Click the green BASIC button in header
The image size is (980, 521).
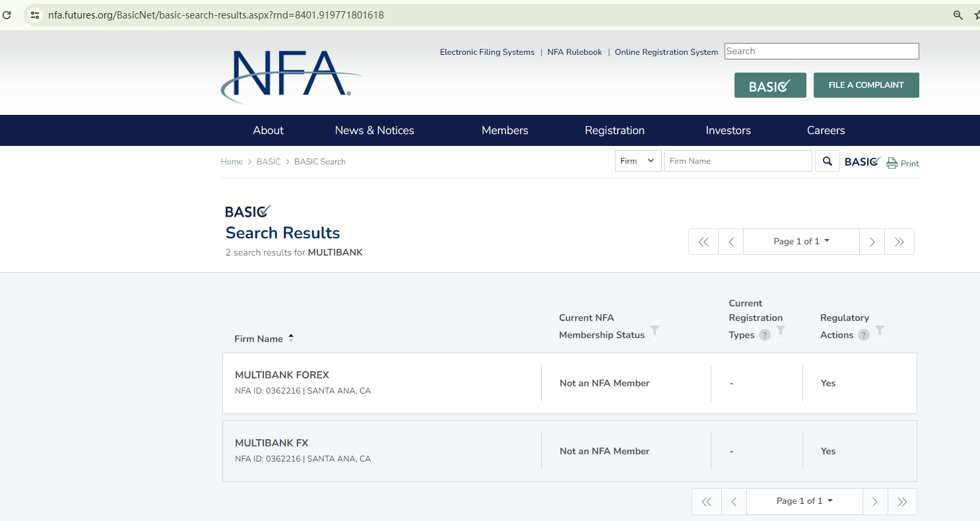(x=769, y=86)
